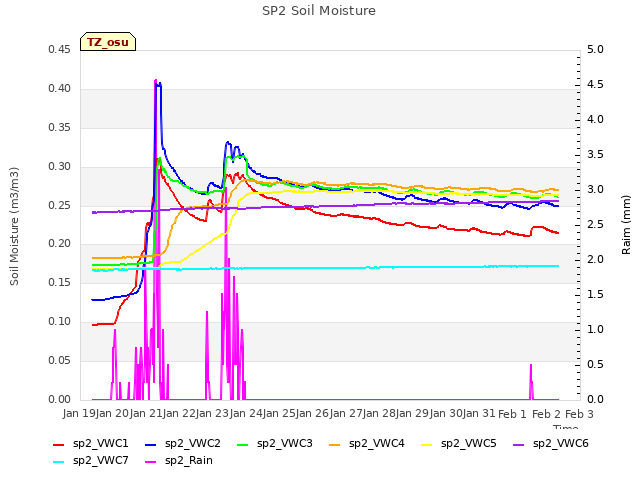Click the Jan 27 date tick label
Image resolution: width=640 pixels, height=480 pixels.
tap(347, 413)
